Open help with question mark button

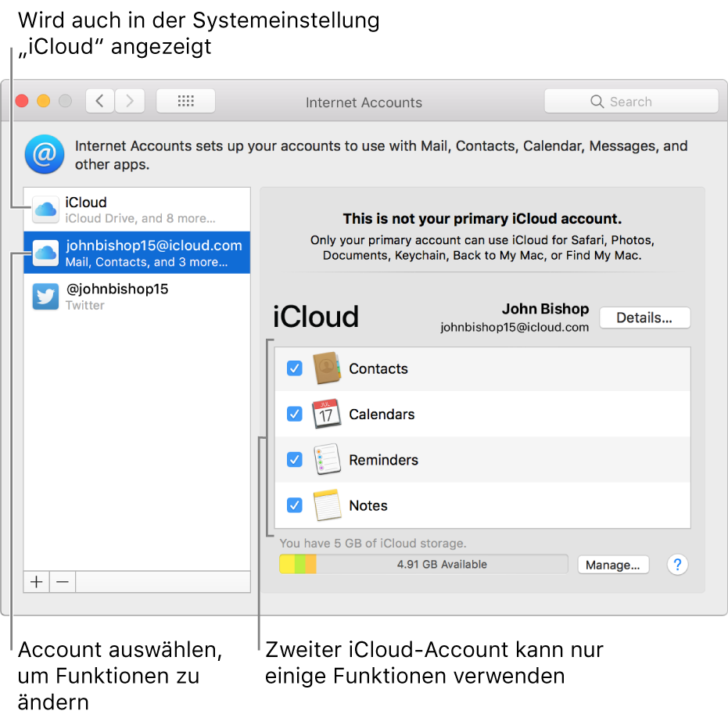pyautogui.click(x=677, y=565)
